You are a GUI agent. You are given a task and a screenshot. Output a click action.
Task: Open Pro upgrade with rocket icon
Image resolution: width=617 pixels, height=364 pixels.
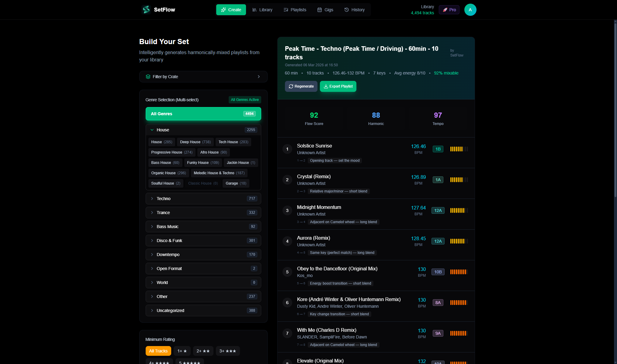click(445, 9)
